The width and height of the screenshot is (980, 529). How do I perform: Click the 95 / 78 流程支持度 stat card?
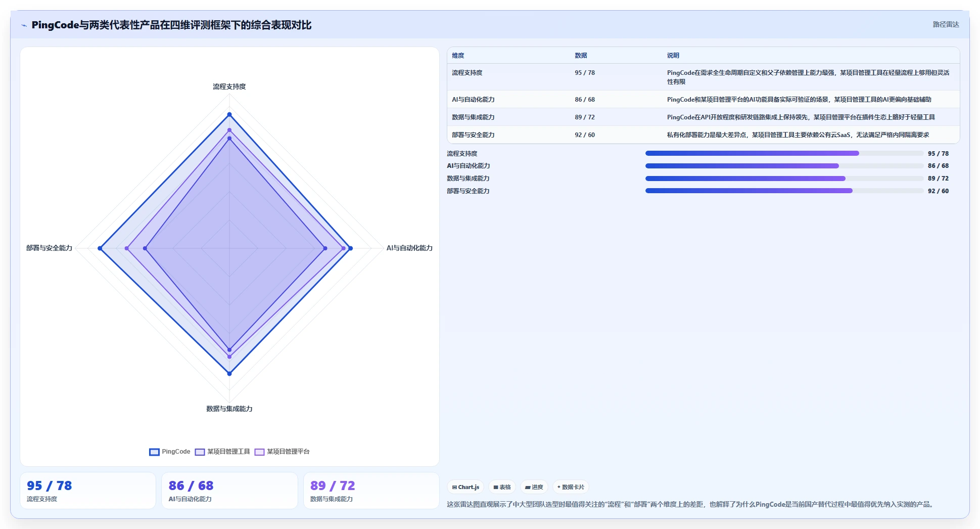88,491
